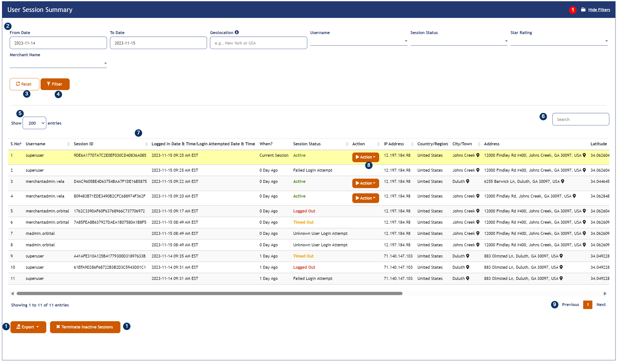
Task: Click pin after 883 Olmsted Ln in row 10
Action: 561,267
